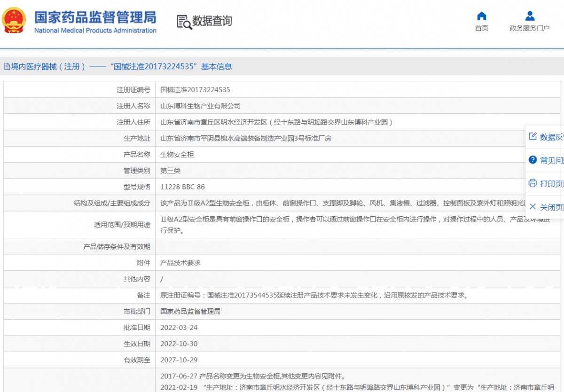Close the page using X icon
Screen dimensions: 564x392
(533, 207)
